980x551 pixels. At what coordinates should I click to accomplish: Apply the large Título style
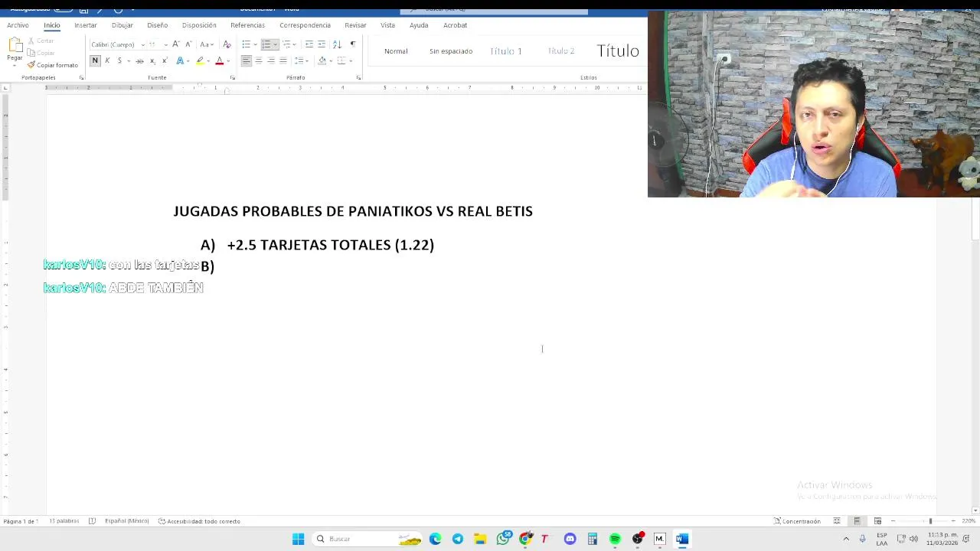pyautogui.click(x=618, y=51)
